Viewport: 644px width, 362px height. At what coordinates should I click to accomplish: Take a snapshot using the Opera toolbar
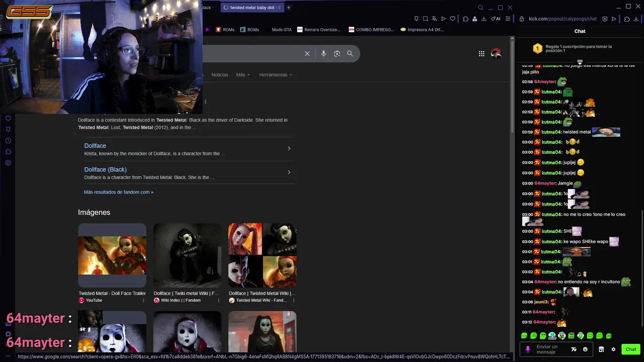(x=425, y=19)
